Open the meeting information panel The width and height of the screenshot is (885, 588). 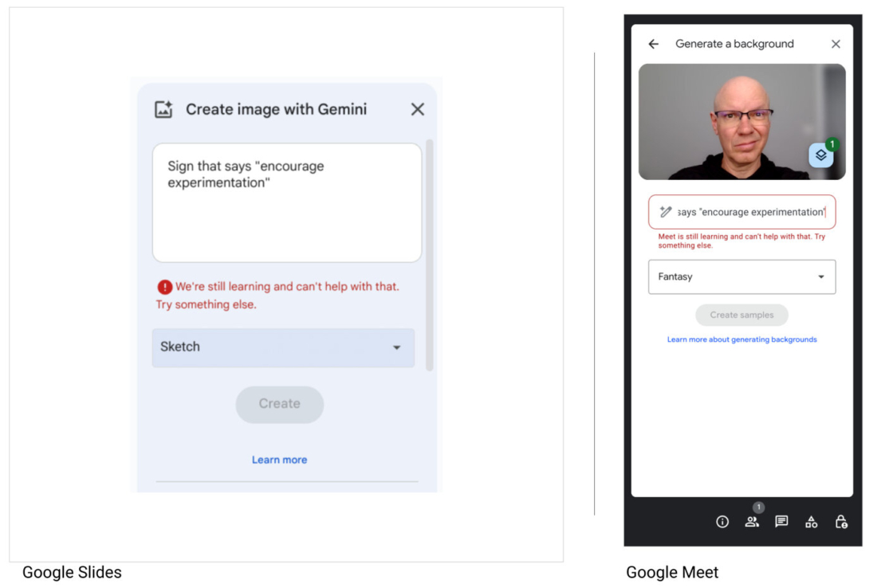point(722,522)
